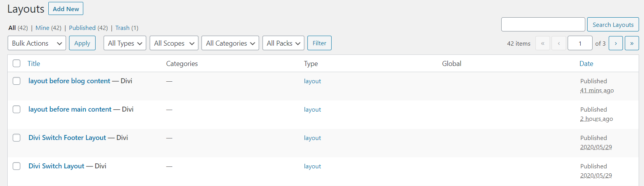
Task: Go to next page arrow
Action: point(616,43)
